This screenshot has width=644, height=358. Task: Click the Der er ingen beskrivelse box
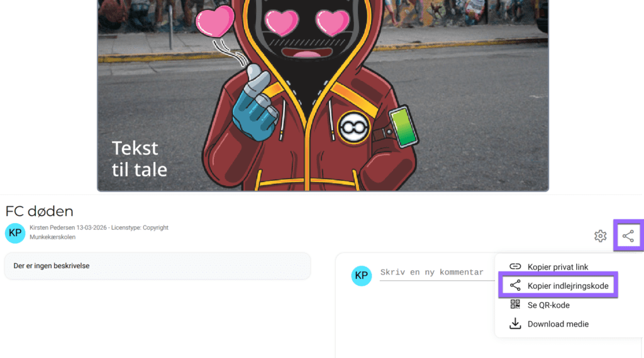[x=158, y=266]
